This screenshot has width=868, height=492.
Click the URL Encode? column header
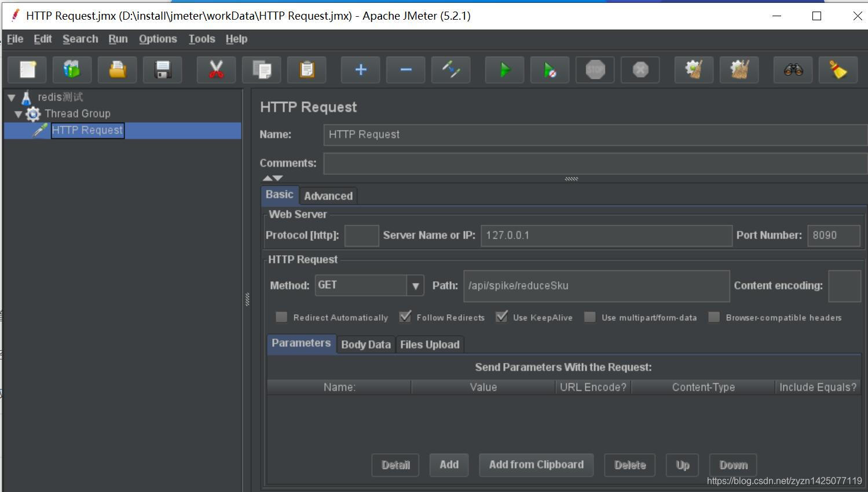(593, 387)
